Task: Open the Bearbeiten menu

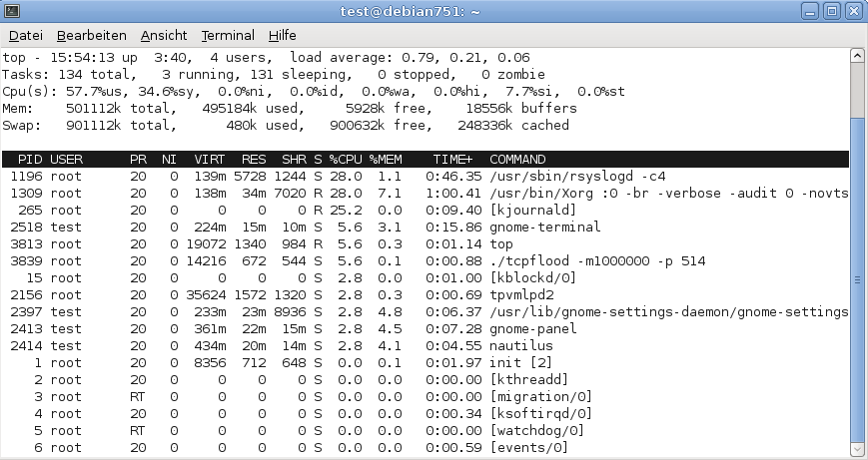Action: click(x=91, y=35)
